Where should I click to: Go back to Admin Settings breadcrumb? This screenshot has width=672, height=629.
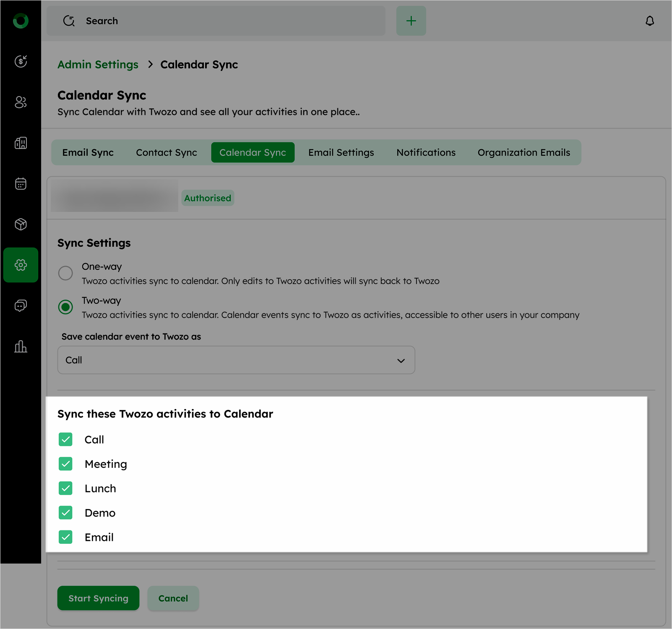98,65
